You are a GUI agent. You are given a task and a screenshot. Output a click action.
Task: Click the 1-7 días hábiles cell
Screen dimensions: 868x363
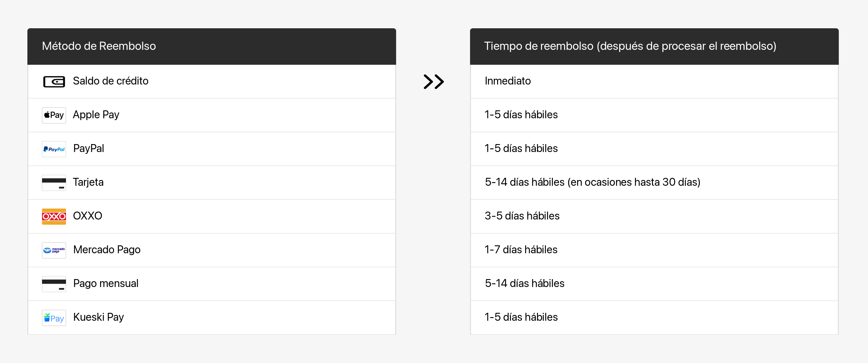point(521,250)
